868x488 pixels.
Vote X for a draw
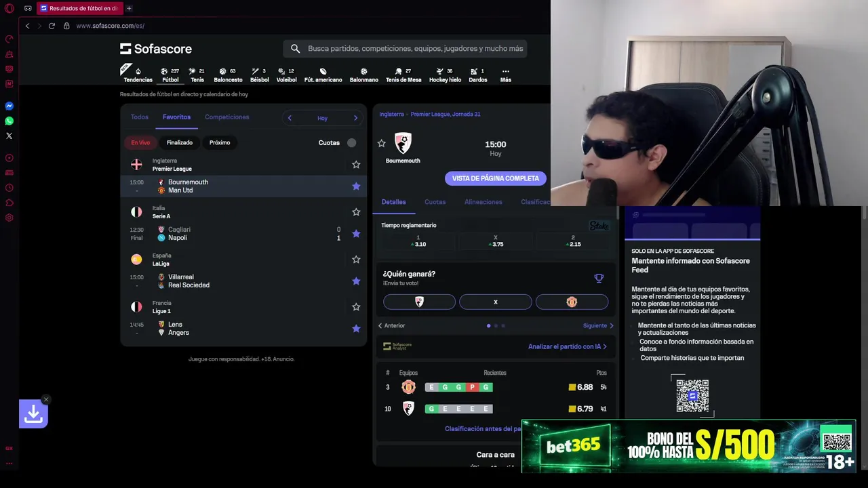[x=496, y=302]
